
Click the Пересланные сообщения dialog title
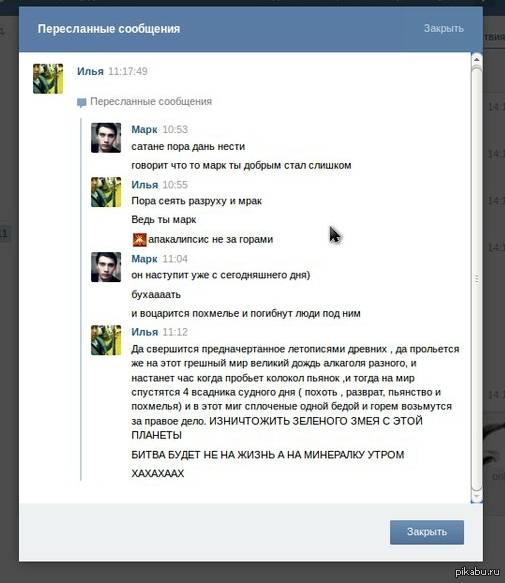coord(109,29)
